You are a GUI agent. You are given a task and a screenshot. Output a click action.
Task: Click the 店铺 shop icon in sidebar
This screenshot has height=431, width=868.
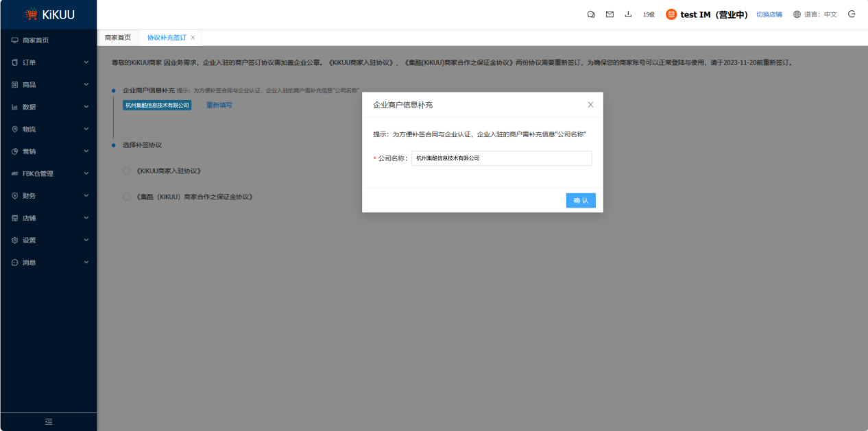click(x=15, y=218)
